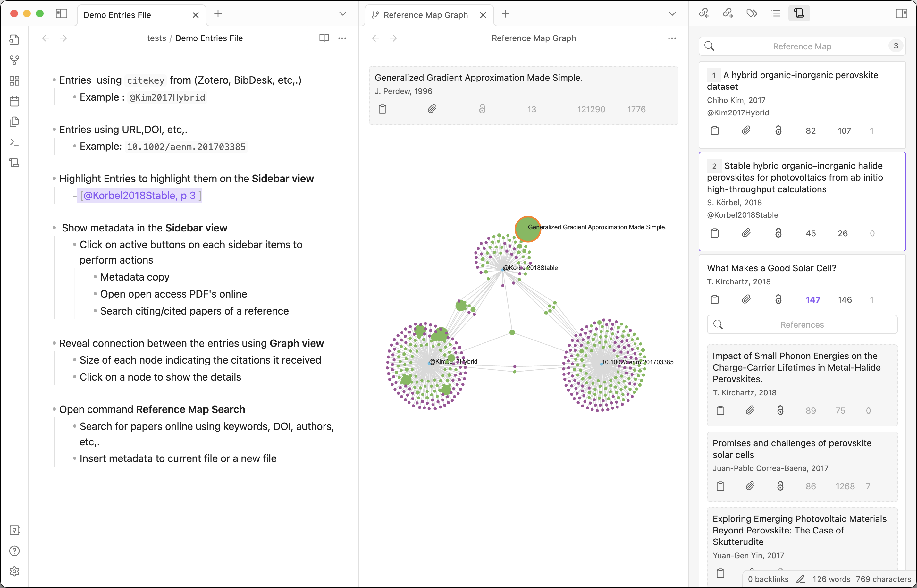917x588 pixels.
Task: Switch to Demo Entries File tab
Action: tap(117, 15)
